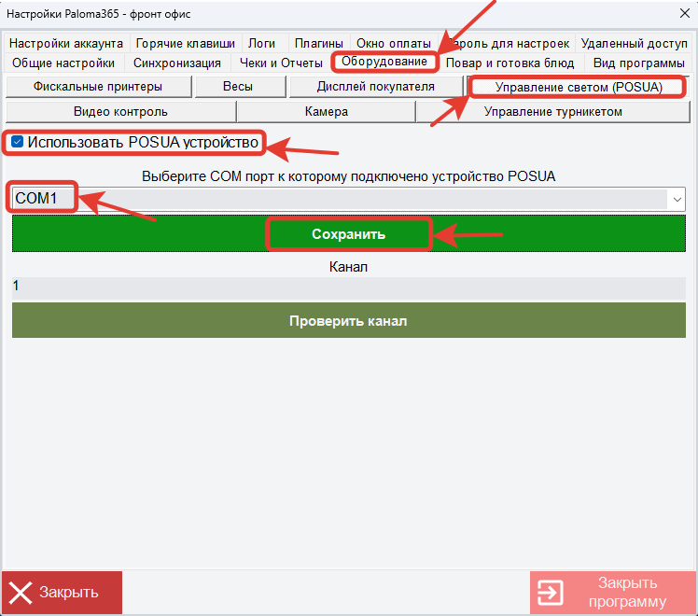Open Управление турникетом section

click(x=552, y=112)
